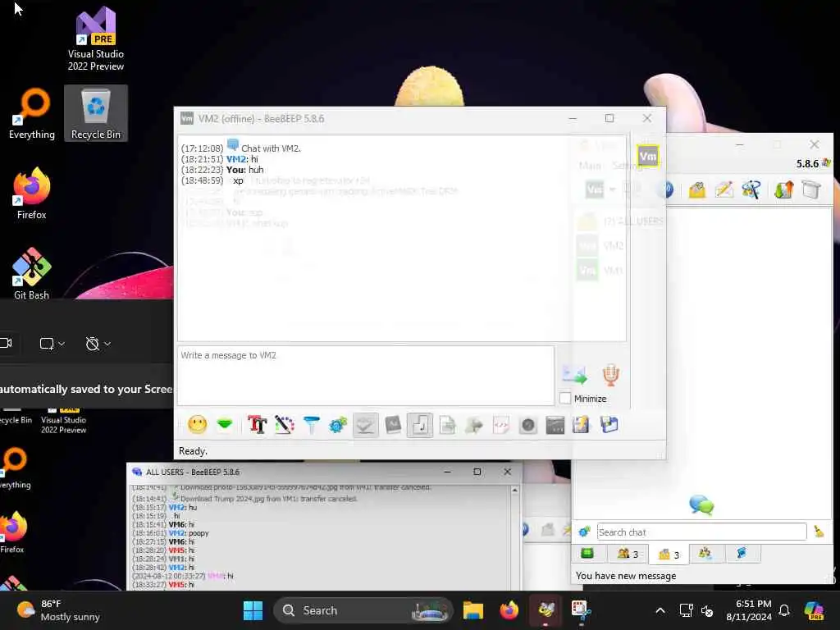Screen dimensions: 840x630
Task: Click the green down-arrow icon in chat toolbar
Action: (225, 425)
